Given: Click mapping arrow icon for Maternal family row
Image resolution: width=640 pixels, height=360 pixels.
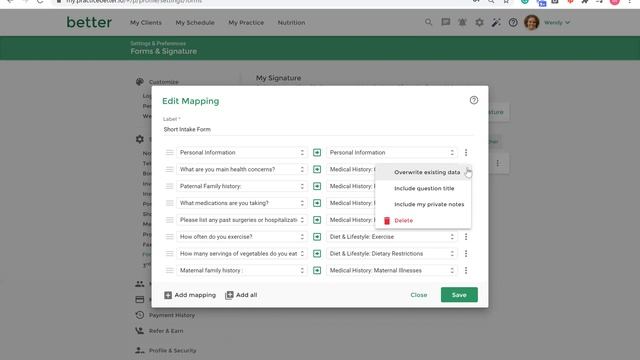Looking at the screenshot, I should coord(317,270).
